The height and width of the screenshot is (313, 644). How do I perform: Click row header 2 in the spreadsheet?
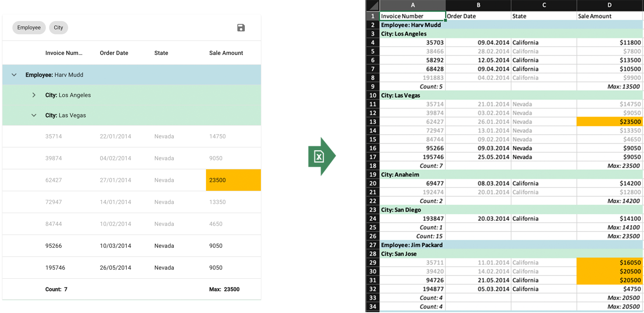pyautogui.click(x=373, y=25)
